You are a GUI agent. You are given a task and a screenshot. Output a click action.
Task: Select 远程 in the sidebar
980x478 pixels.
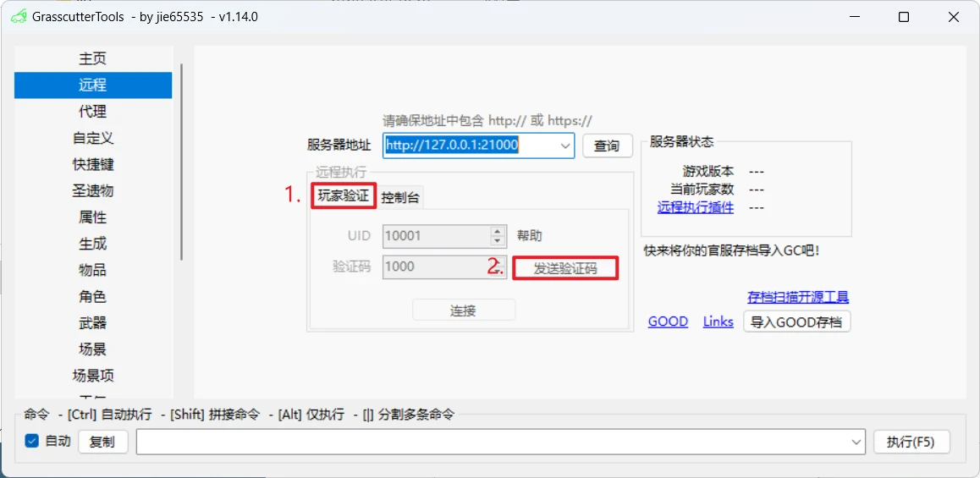(x=92, y=85)
